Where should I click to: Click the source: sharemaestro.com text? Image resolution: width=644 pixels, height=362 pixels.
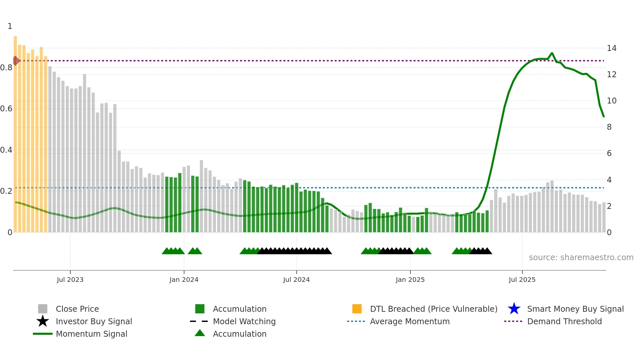point(581,257)
